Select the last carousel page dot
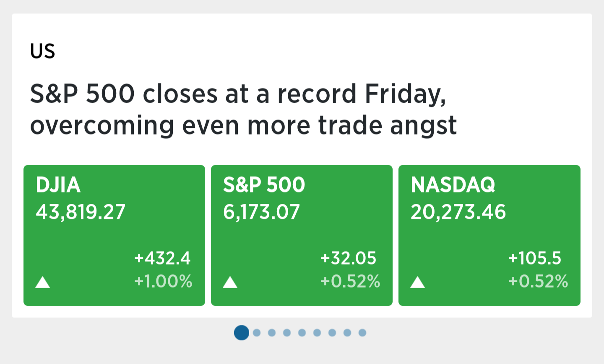 (362, 333)
